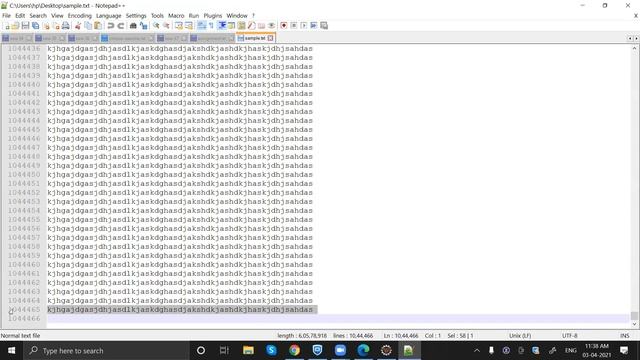The image size is (640, 360).
Task: Save the file using Save icon
Action: 25,26
